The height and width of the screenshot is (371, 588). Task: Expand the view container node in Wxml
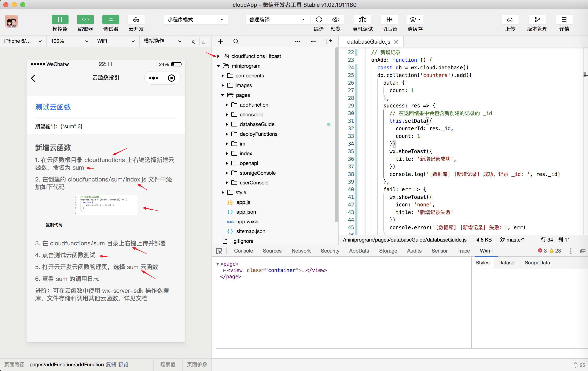click(224, 270)
